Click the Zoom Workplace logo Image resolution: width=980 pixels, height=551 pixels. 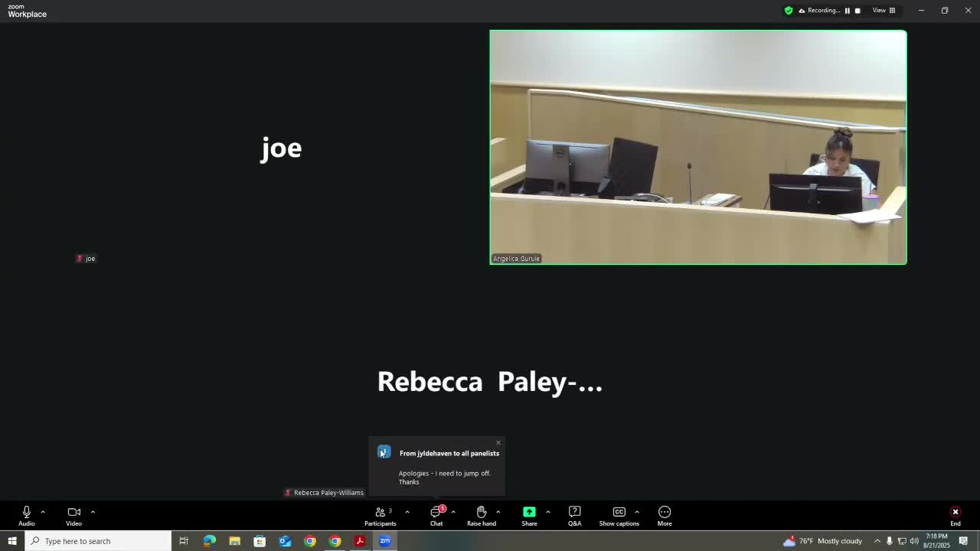tap(28, 11)
